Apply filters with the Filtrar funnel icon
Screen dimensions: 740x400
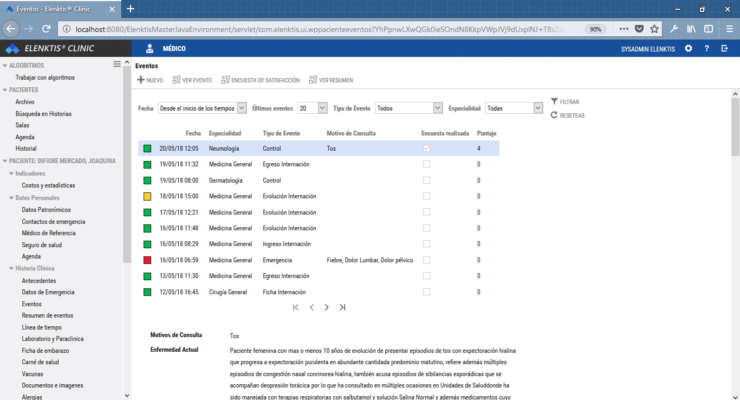coord(554,102)
